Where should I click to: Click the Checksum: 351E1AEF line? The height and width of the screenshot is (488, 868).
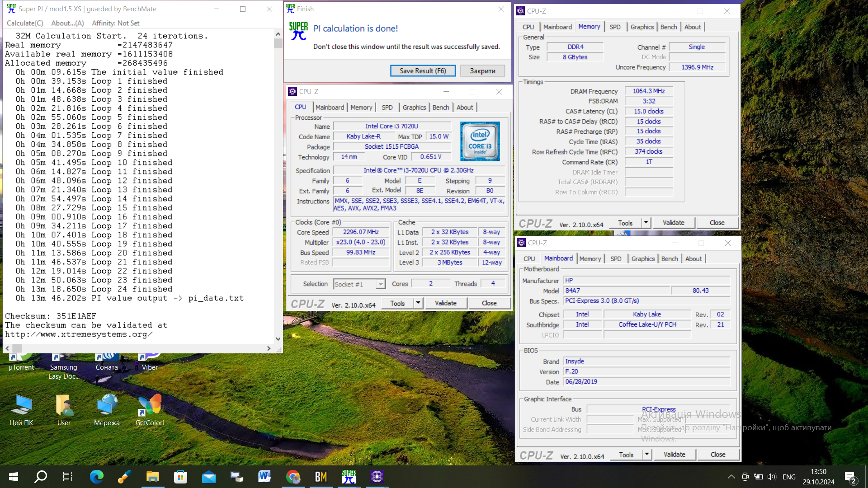(x=51, y=316)
